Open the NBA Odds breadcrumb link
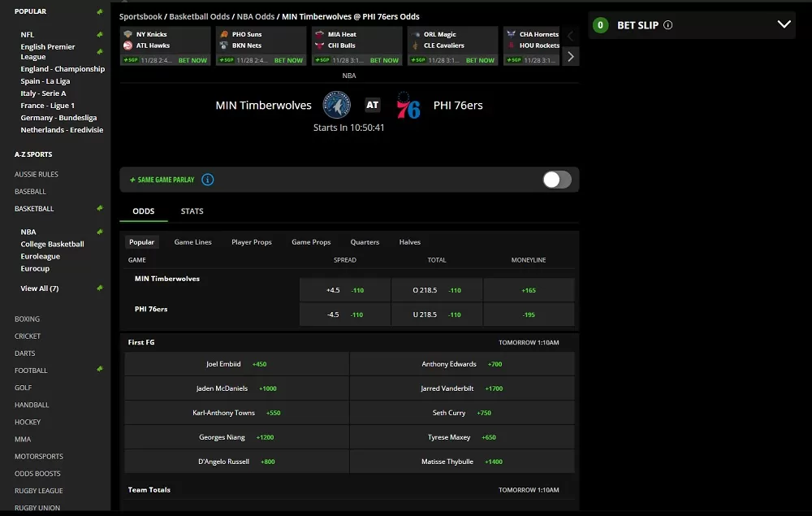This screenshot has height=516, width=812. tap(256, 16)
